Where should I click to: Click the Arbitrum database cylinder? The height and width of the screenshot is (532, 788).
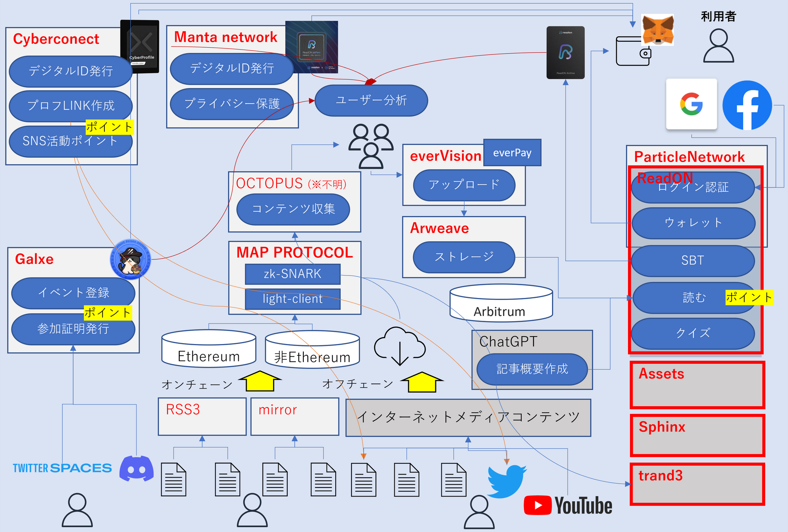pyautogui.click(x=501, y=303)
